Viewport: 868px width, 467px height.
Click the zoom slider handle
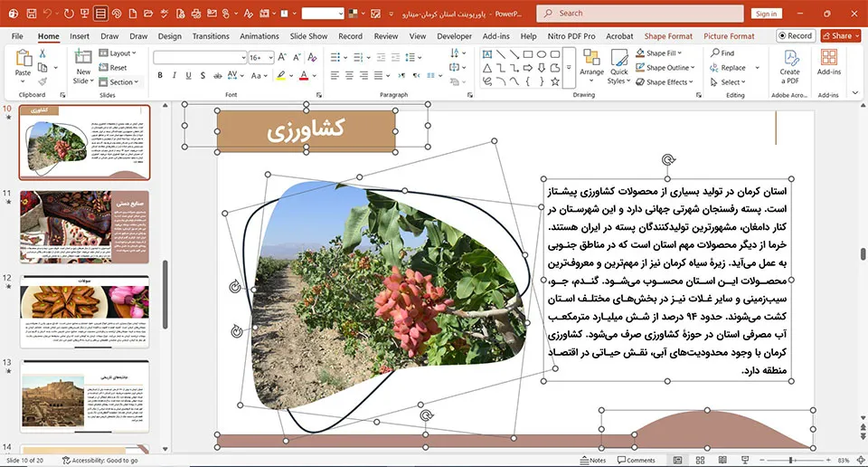791,461
